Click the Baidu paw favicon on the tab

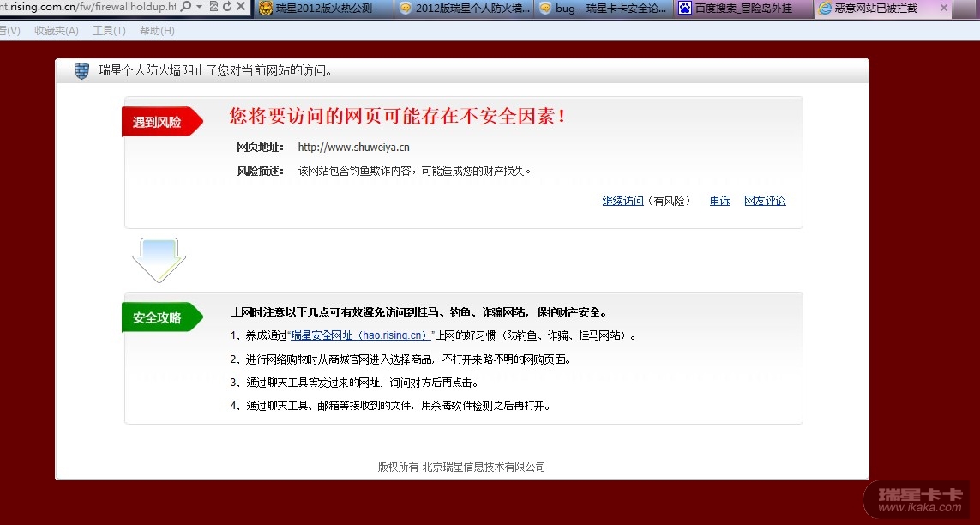[x=685, y=8]
